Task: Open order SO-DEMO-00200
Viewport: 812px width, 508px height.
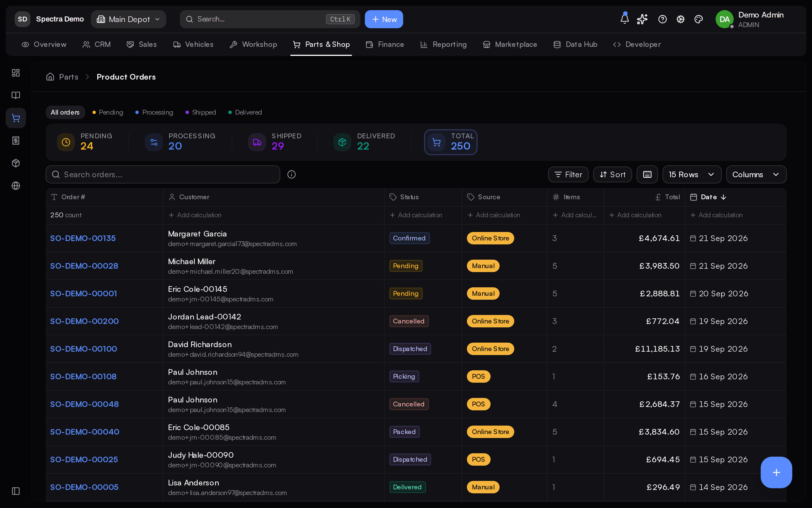Action: [x=84, y=321]
